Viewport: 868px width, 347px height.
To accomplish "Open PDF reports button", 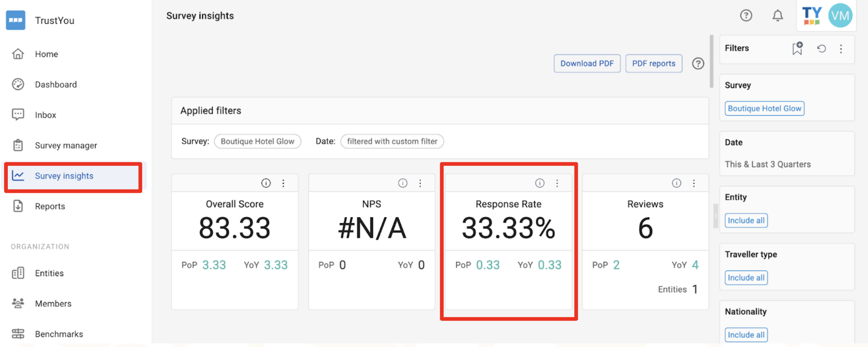I will tap(654, 63).
